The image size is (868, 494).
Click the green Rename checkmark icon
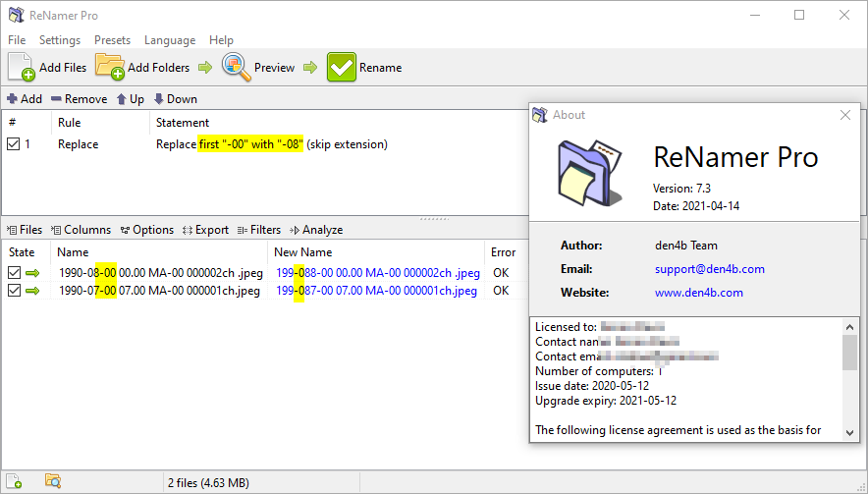pyautogui.click(x=341, y=67)
